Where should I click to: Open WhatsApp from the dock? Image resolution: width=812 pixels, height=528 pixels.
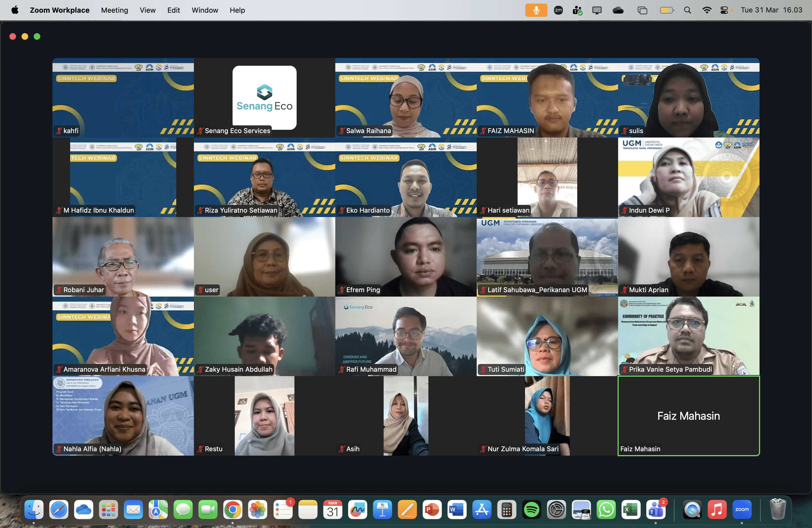pyautogui.click(x=606, y=509)
